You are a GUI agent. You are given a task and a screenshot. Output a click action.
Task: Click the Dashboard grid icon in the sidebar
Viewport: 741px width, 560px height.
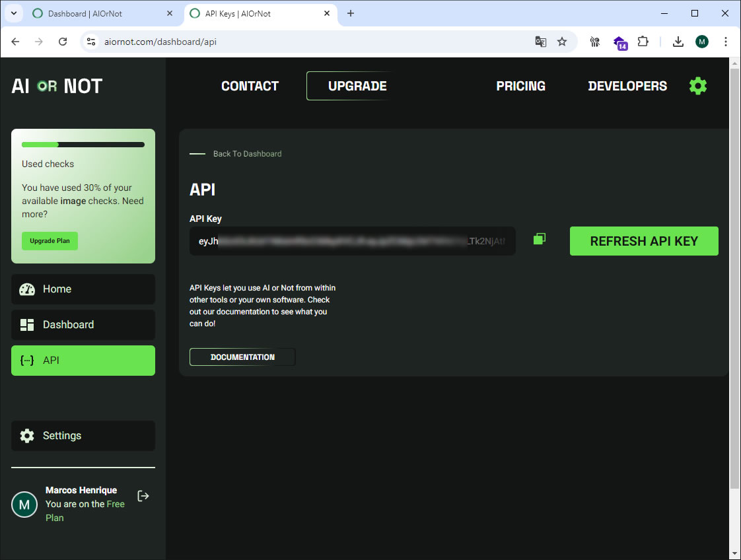pyautogui.click(x=27, y=325)
